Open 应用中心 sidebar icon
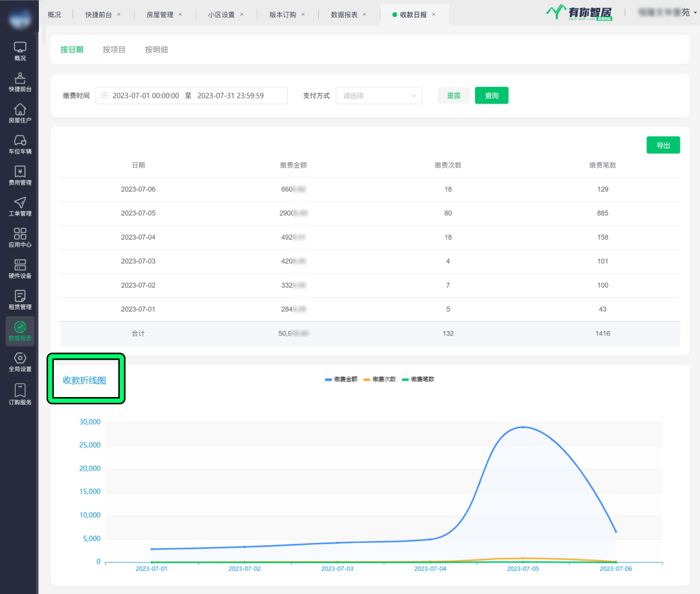700x594 pixels. (20, 238)
